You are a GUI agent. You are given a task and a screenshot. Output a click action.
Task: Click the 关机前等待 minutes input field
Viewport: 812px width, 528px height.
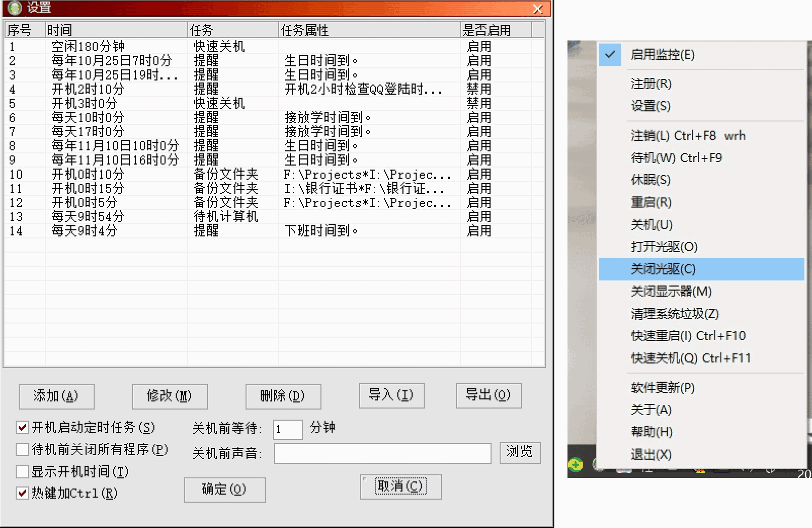coord(287,429)
